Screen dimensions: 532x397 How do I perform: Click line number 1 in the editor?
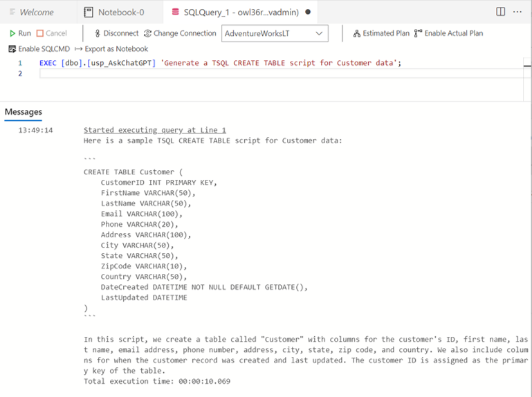tap(20, 63)
